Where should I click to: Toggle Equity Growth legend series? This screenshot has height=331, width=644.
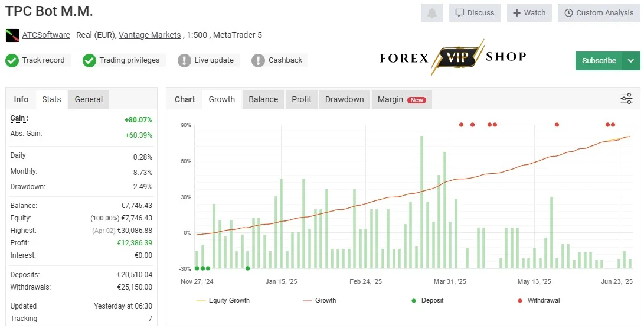(x=223, y=301)
